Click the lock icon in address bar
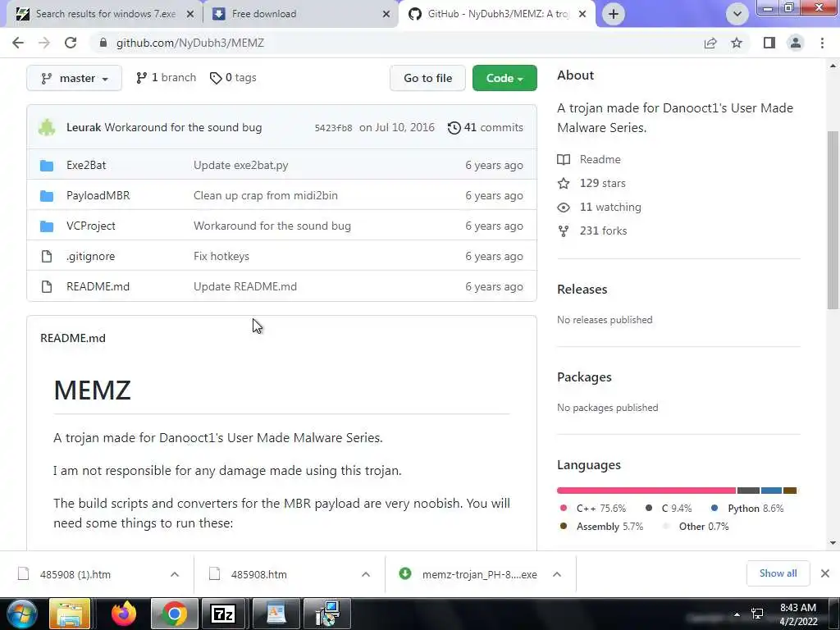 coord(103,43)
